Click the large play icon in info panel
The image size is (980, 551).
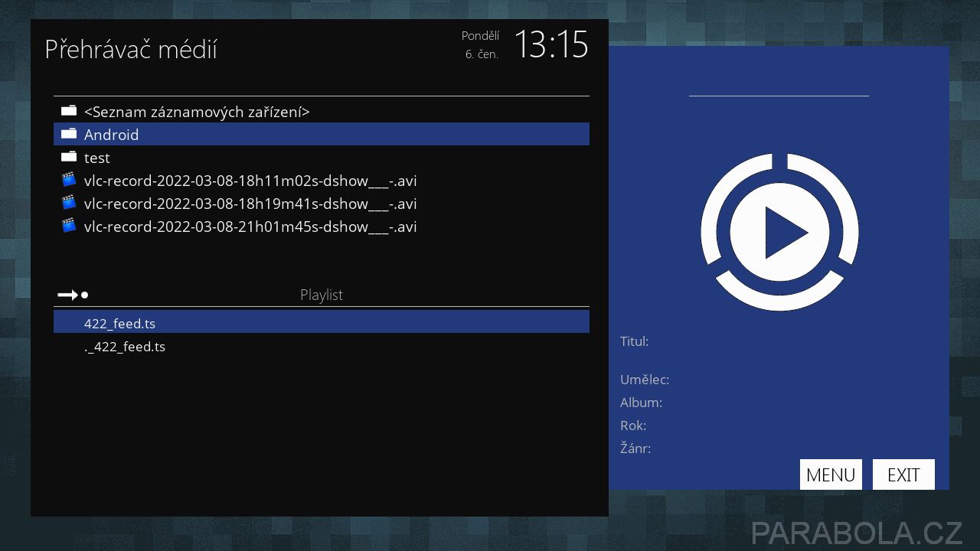tap(779, 232)
